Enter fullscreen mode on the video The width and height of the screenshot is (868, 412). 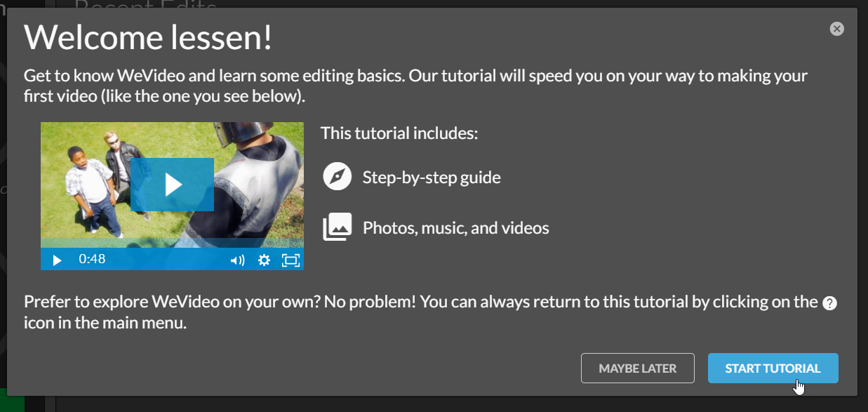click(291, 260)
